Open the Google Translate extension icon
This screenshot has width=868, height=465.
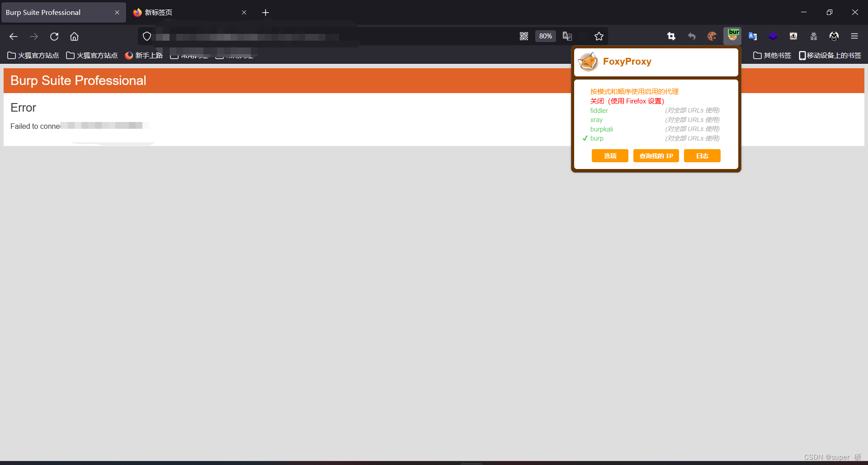[x=753, y=37]
